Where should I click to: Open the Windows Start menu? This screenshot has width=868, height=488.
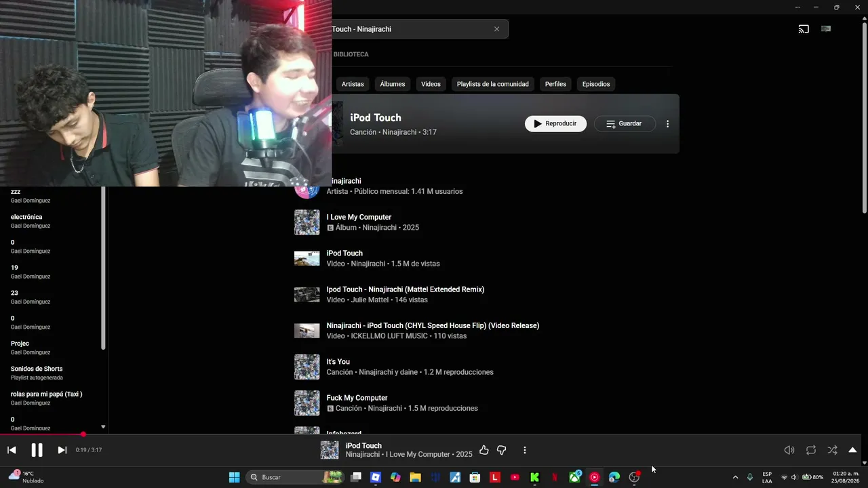coord(234,477)
